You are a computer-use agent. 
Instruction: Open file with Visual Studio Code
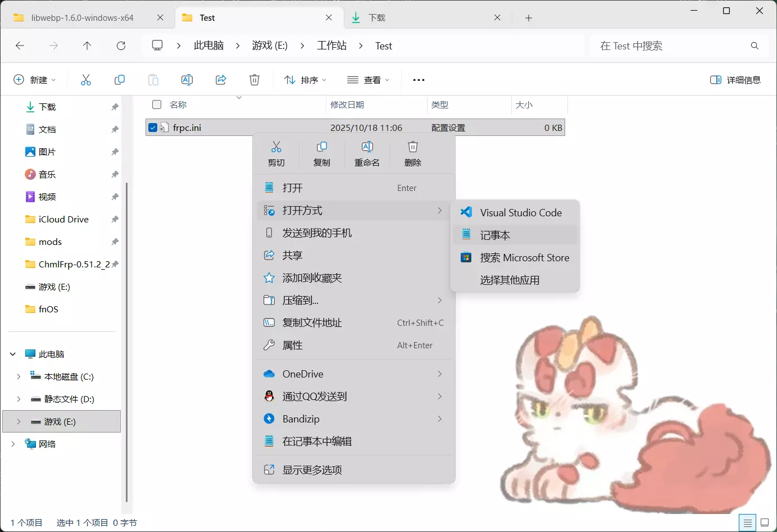(515, 212)
